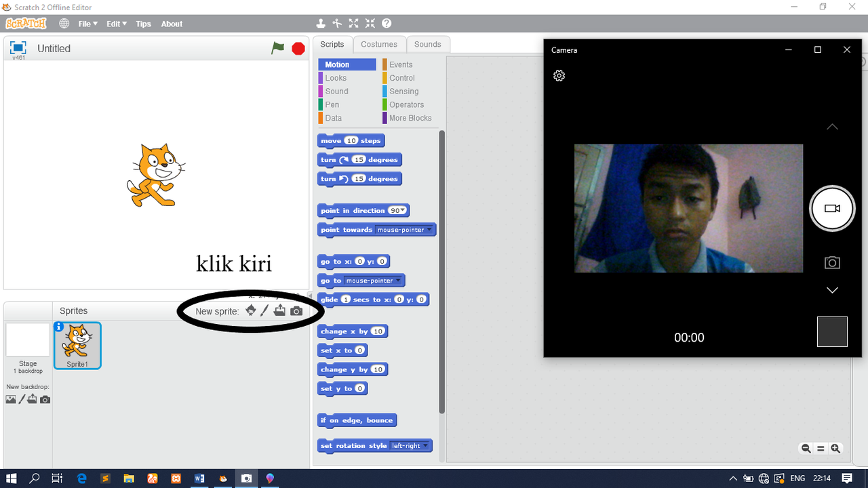The height and width of the screenshot is (488, 868).
Task: Zoom out the scripts area
Action: pyautogui.click(x=806, y=449)
